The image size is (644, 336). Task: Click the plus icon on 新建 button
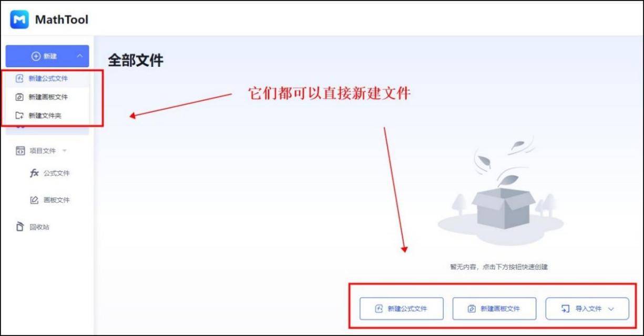pos(36,56)
